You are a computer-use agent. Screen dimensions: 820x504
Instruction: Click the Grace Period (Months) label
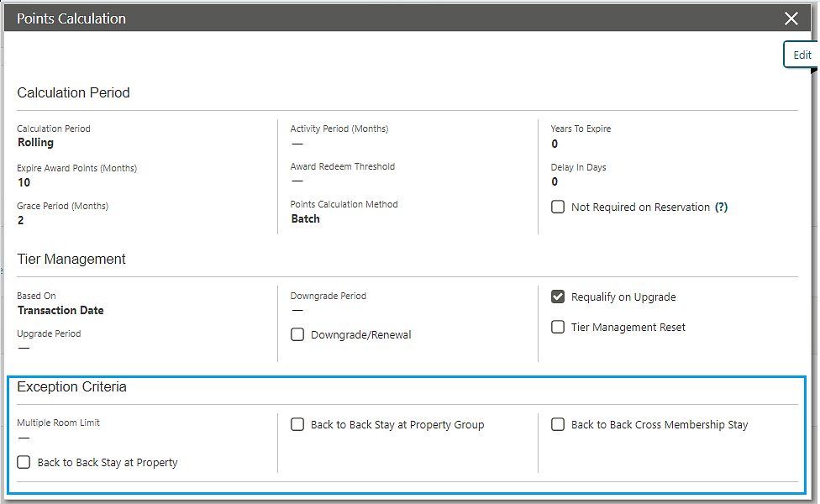62,206
